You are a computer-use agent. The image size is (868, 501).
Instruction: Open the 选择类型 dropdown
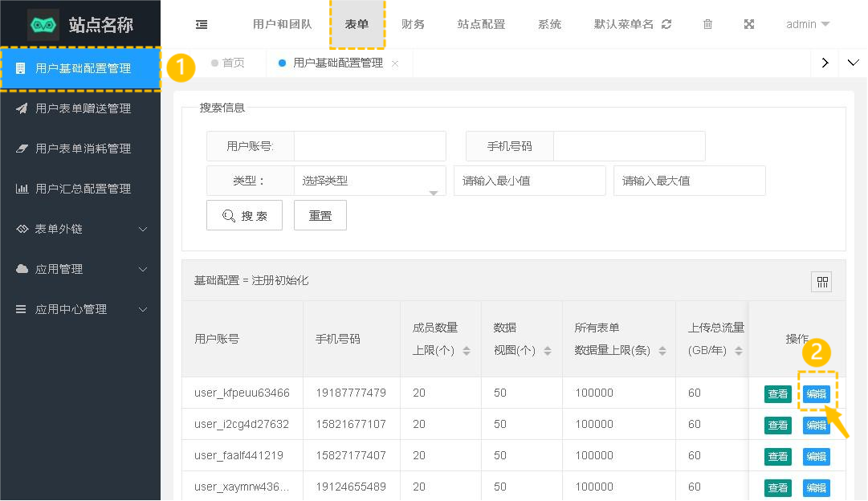click(x=369, y=181)
